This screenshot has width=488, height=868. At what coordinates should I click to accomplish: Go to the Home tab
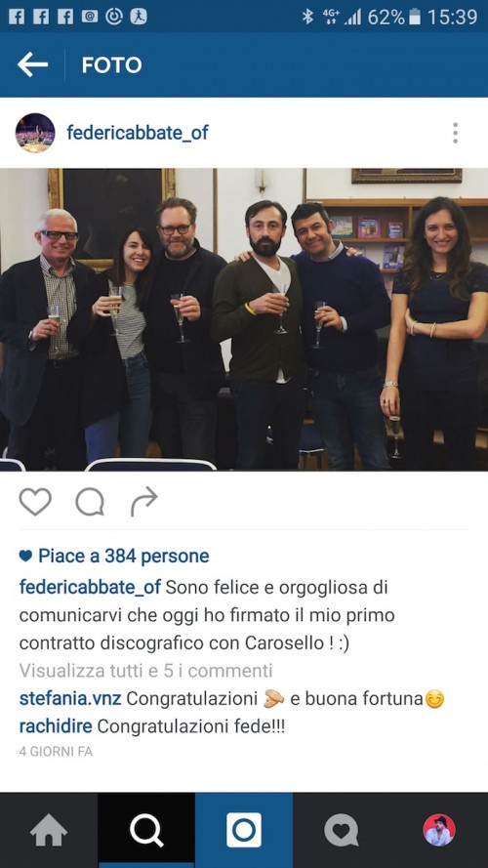click(x=49, y=830)
